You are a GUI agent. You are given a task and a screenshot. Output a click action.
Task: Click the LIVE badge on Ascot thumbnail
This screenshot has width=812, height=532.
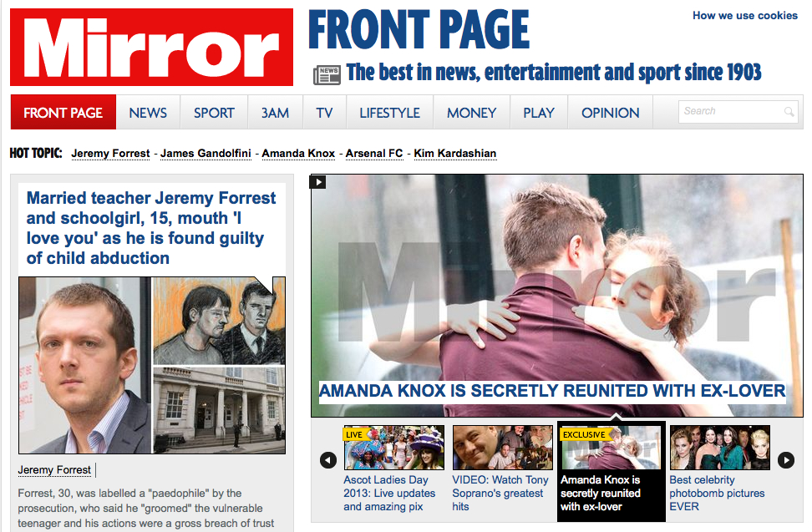[355, 434]
